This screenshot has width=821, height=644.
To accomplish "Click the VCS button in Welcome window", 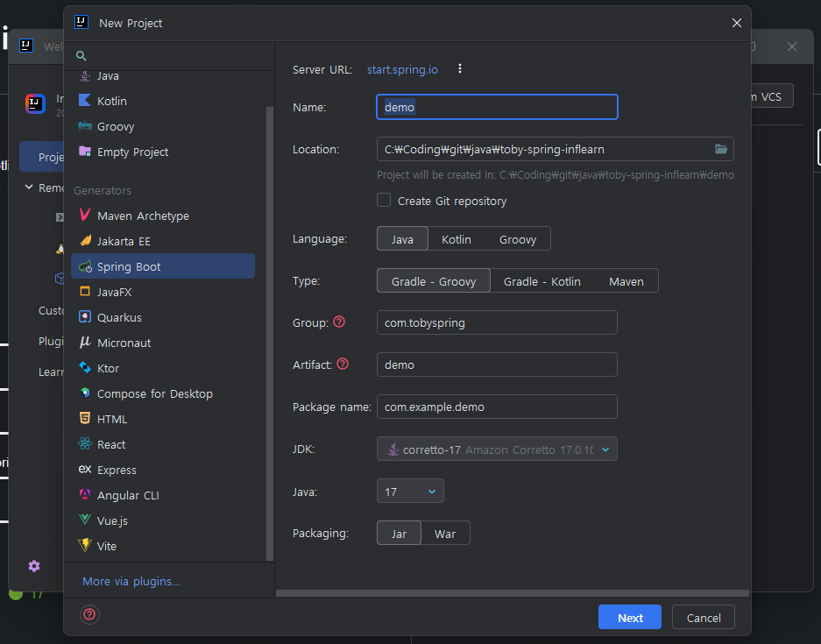I will [772, 96].
